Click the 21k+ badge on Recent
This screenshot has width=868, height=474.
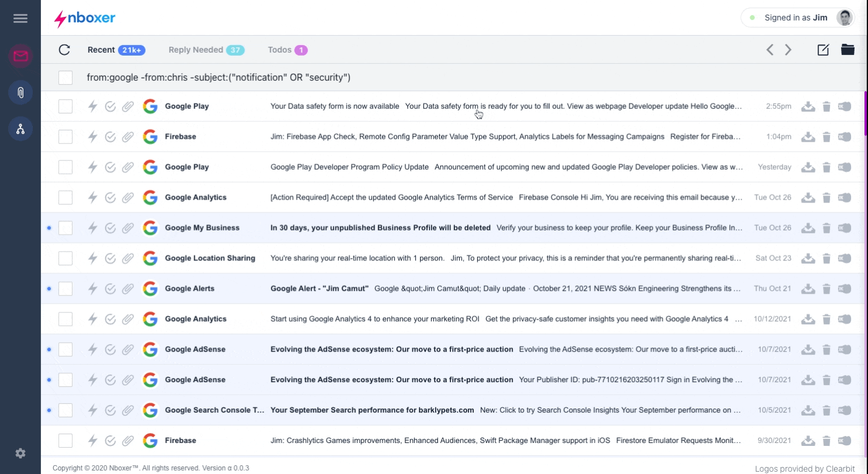point(132,50)
